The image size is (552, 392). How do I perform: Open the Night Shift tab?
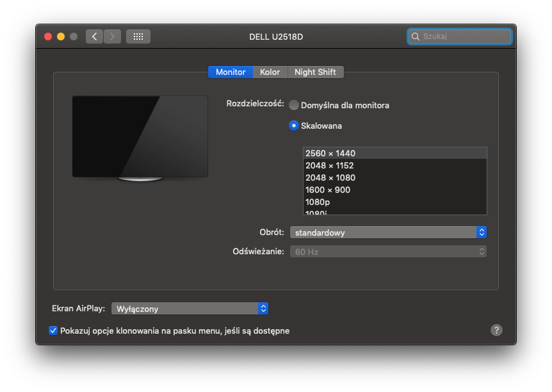tap(316, 72)
